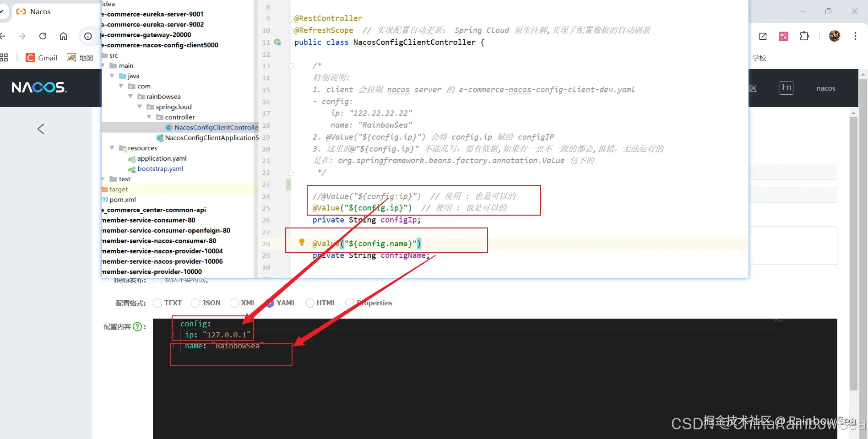Click the browser forward arrow
868x439 pixels.
coord(22,36)
